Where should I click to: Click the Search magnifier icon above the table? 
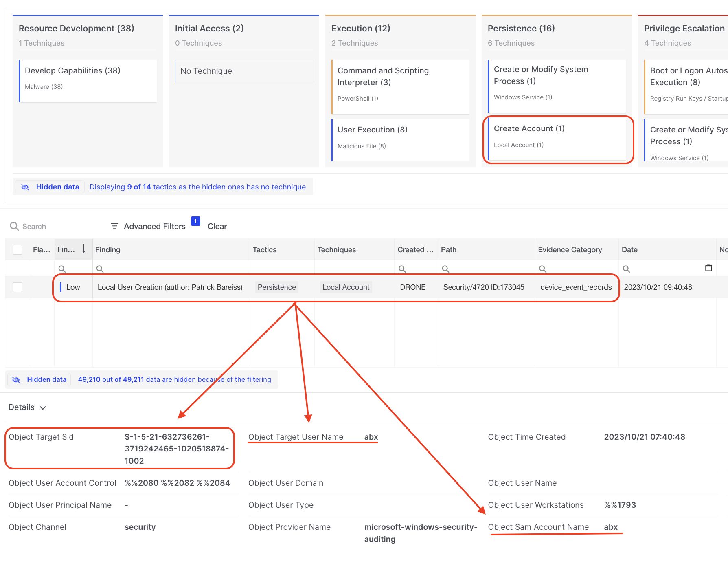[14, 227]
